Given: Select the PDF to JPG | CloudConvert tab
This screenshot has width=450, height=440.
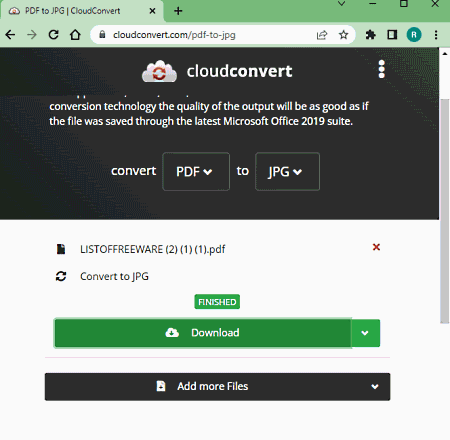Looking at the screenshot, I should pos(82,11).
